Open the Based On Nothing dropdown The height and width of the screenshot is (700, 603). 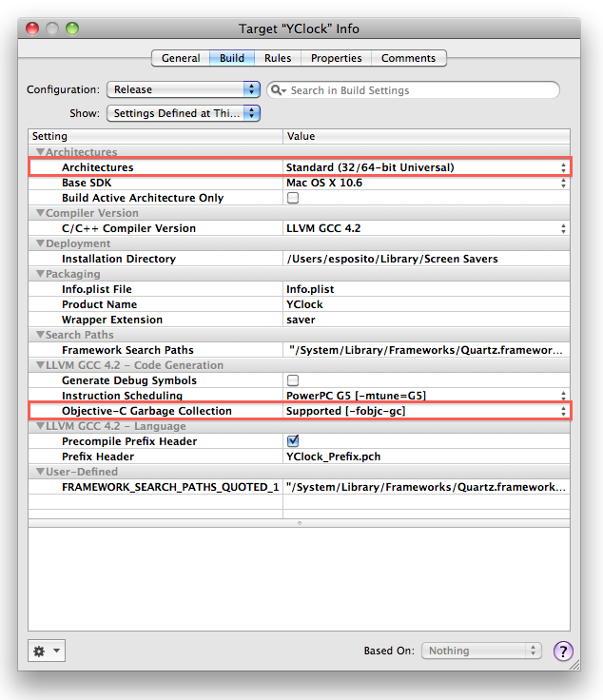[x=481, y=651]
